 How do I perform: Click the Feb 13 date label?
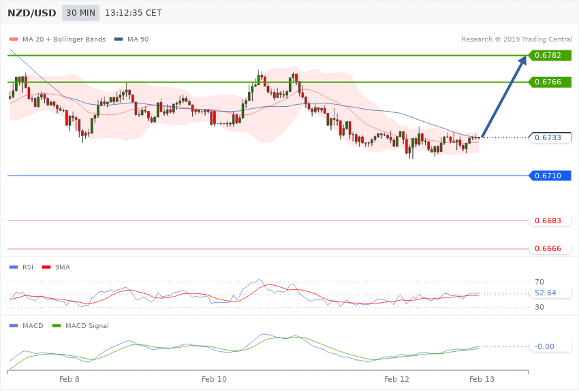pos(482,379)
